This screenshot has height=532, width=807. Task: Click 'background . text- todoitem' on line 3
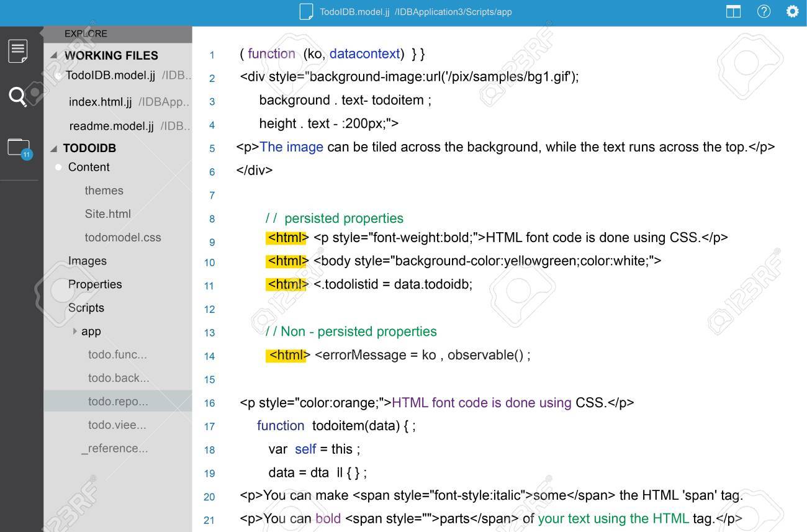(341, 101)
